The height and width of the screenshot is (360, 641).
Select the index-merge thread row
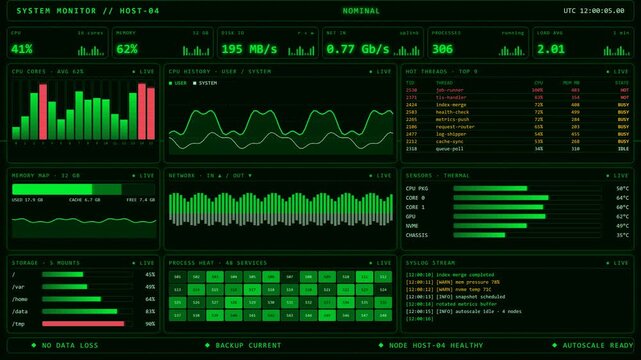[517, 105]
